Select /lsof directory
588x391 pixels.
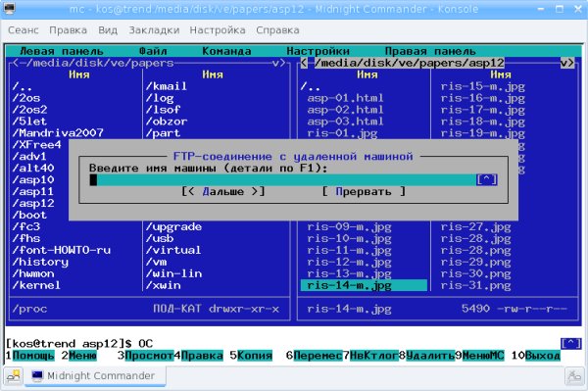pyautogui.click(x=163, y=110)
